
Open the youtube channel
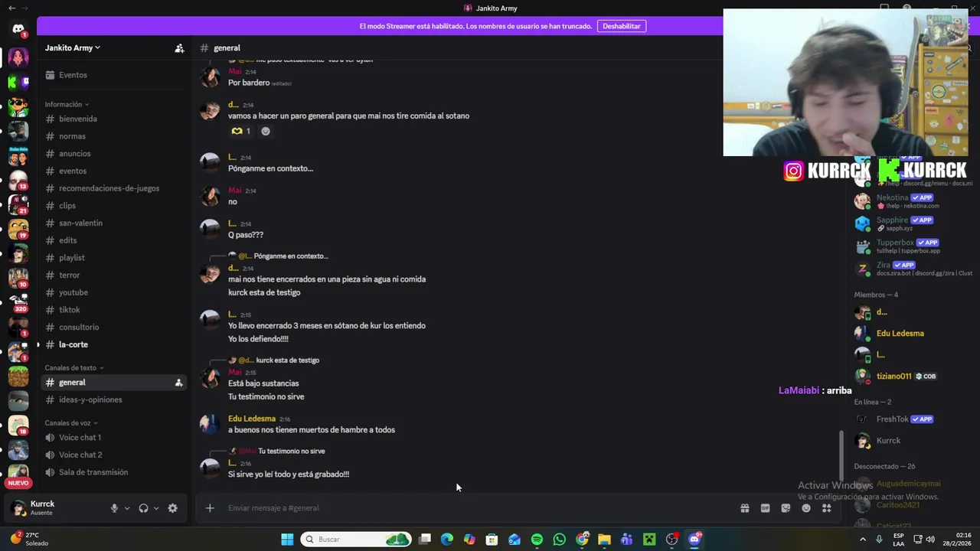pos(73,292)
